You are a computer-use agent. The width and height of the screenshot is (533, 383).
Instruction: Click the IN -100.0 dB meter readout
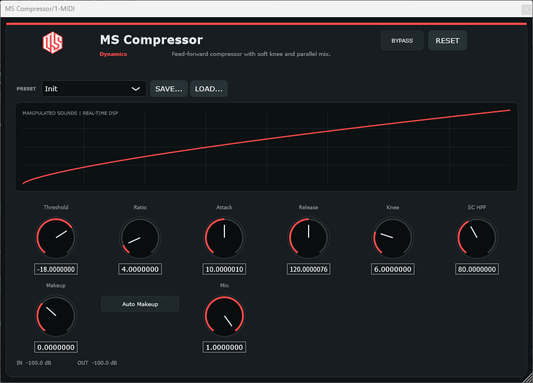pyautogui.click(x=34, y=363)
